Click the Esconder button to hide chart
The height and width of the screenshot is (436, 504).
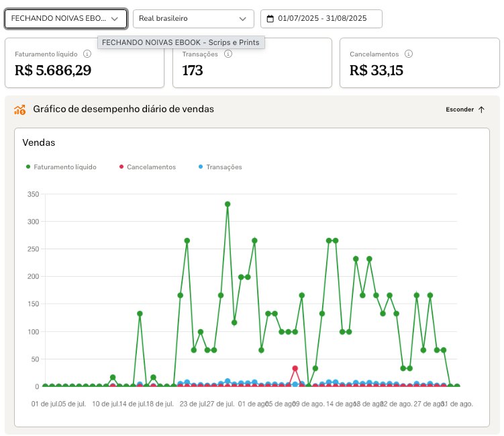(465, 110)
